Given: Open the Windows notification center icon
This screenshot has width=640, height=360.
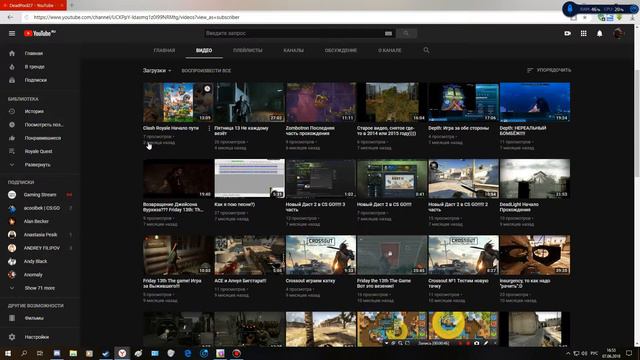Looking at the screenshot, I should point(629,353).
